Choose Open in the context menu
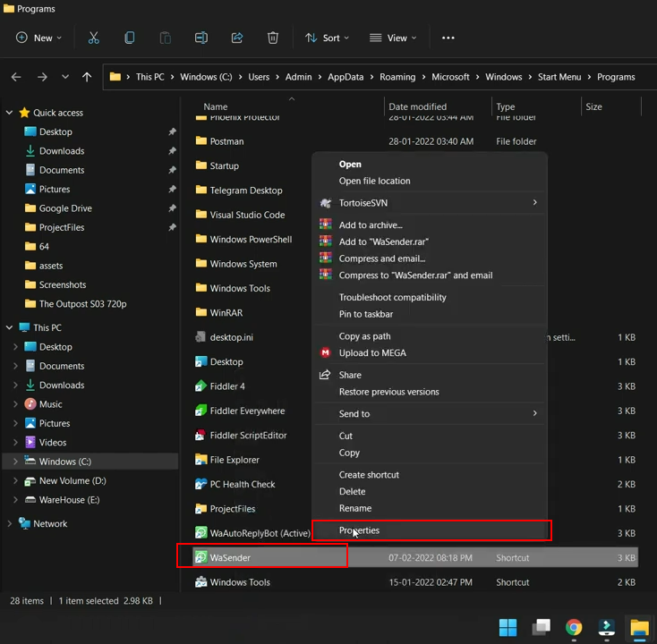 [430, 165]
